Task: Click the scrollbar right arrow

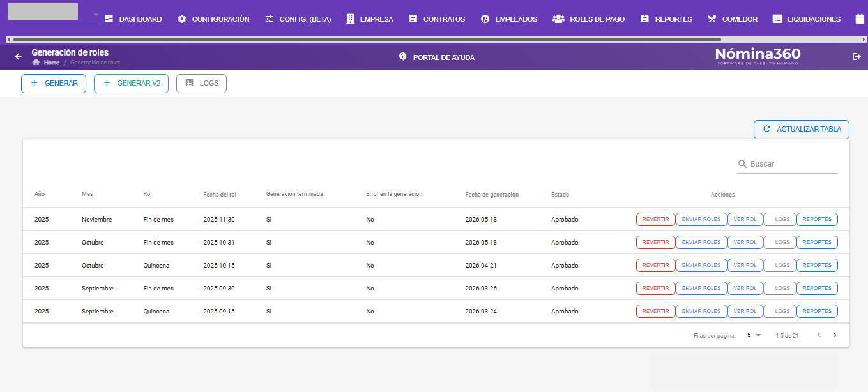Action: (864, 40)
